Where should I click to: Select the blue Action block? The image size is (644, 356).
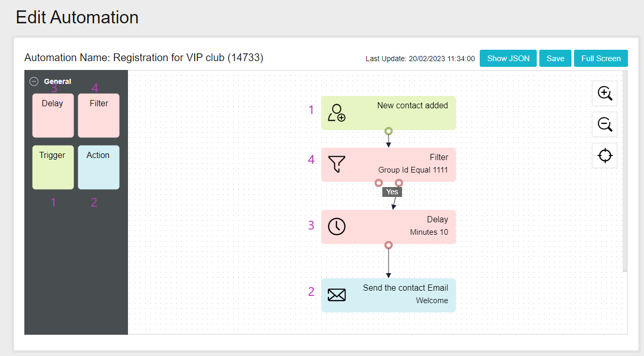click(x=98, y=167)
